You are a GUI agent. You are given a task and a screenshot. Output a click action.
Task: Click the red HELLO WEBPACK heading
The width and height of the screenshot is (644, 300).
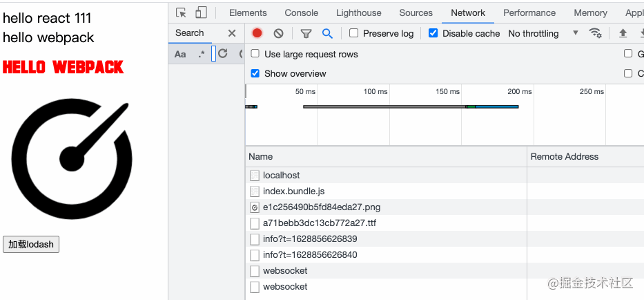point(64,67)
